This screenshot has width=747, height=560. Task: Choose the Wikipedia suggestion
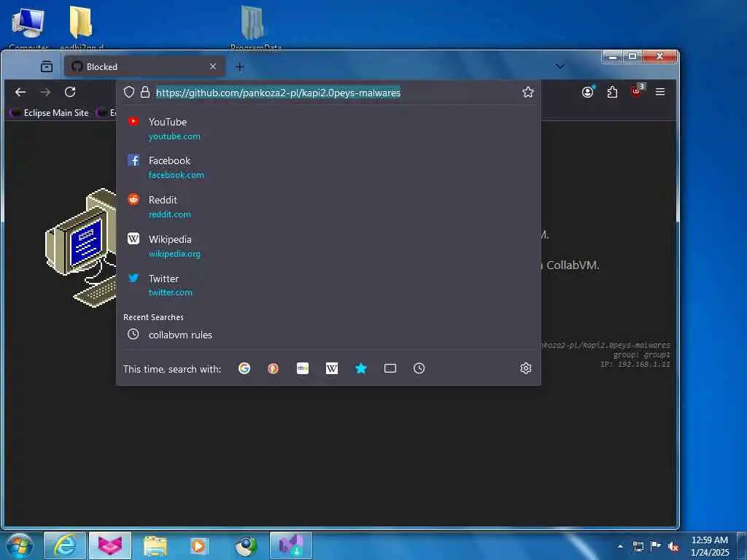pos(328,246)
